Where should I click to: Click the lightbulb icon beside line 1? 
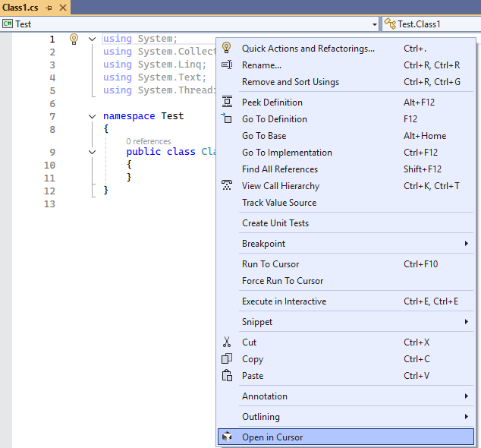pos(74,39)
